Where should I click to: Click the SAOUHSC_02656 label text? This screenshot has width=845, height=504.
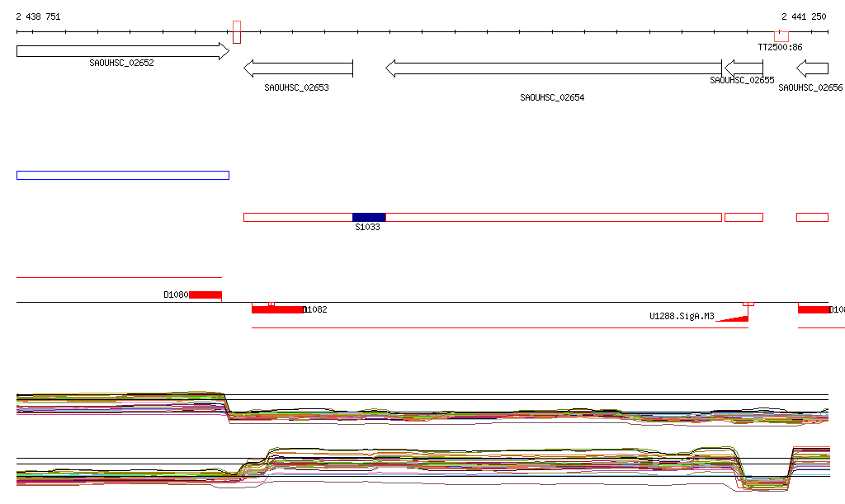click(810, 87)
